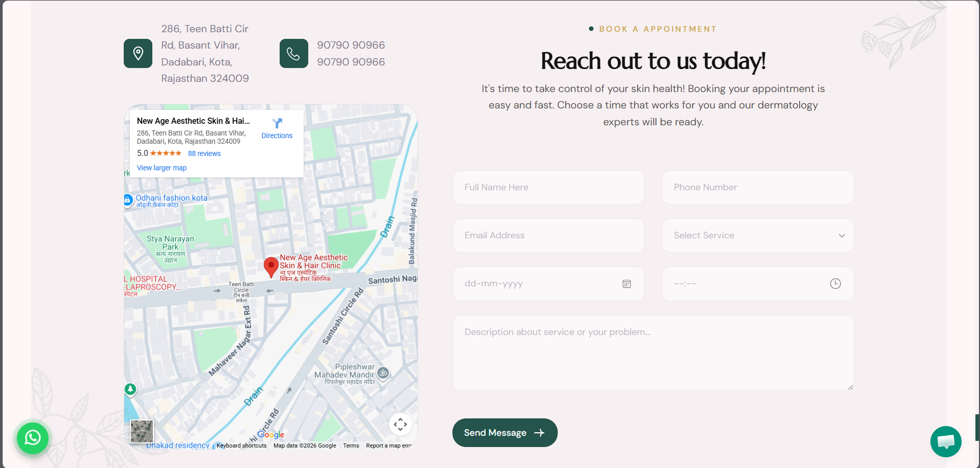
Task: Click the green phone icon
Action: (293, 54)
